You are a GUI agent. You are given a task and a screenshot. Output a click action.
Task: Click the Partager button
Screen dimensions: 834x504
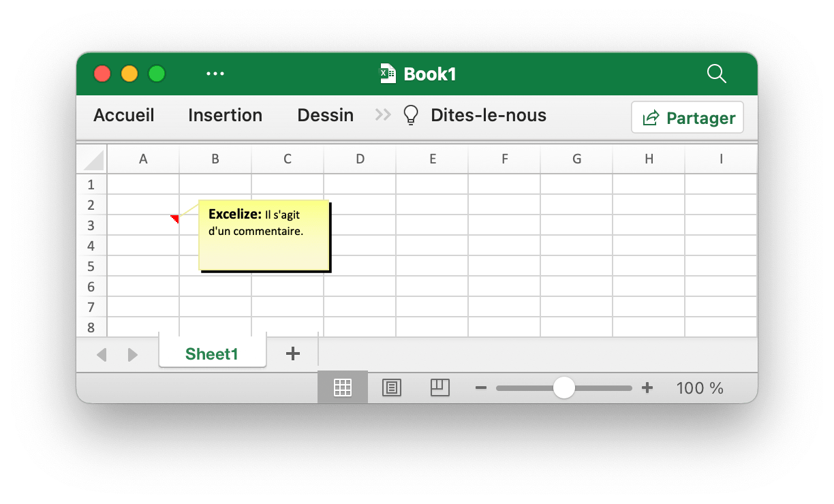click(x=688, y=118)
